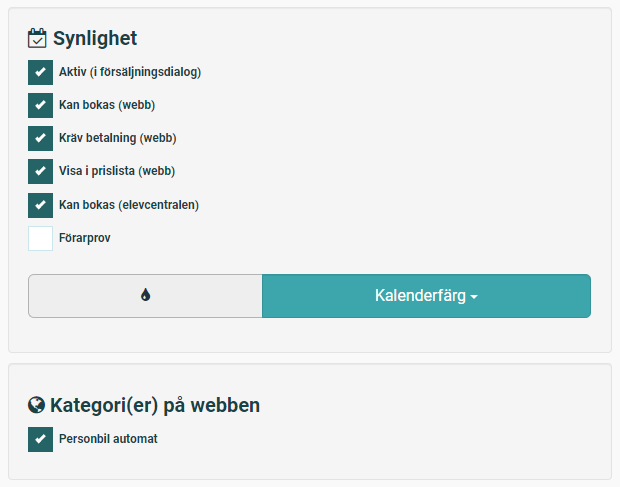Enable the empty Förarprov checkbox
This screenshot has width=620, height=487.
point(40,238)
